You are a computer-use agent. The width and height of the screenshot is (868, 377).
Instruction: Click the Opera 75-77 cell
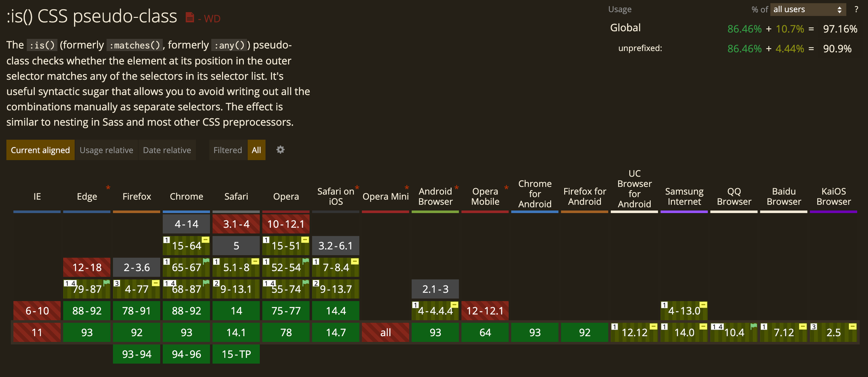[286, 311]
